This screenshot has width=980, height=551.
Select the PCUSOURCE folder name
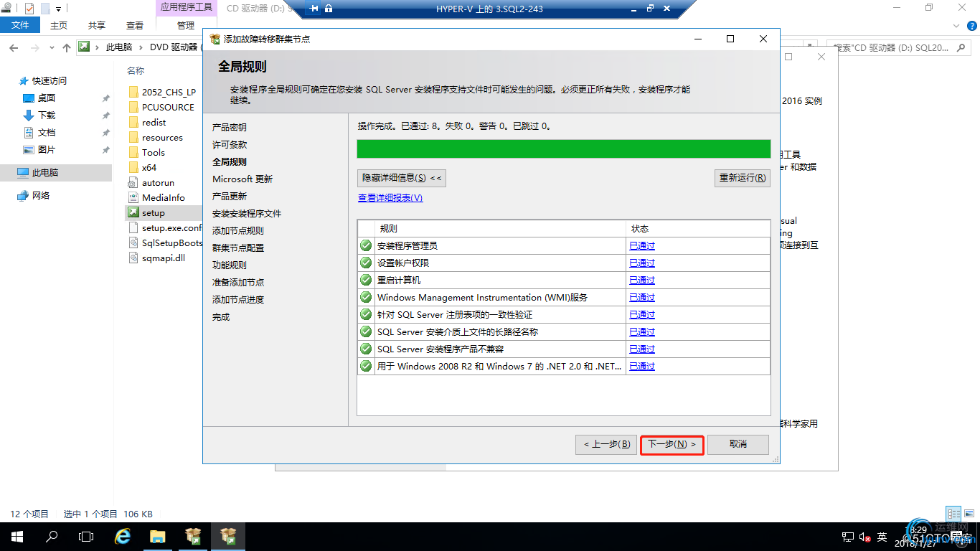(168, 107)
